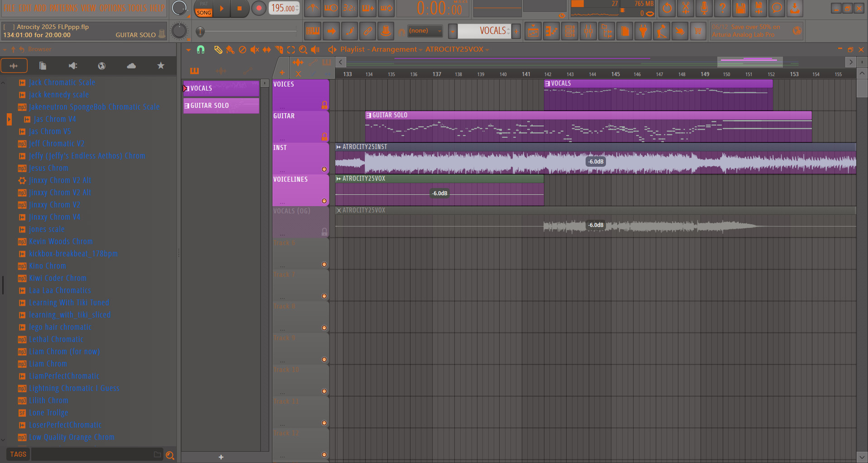
Task: Unlock the GUITAR track padlock
Action: pos(324,136)
